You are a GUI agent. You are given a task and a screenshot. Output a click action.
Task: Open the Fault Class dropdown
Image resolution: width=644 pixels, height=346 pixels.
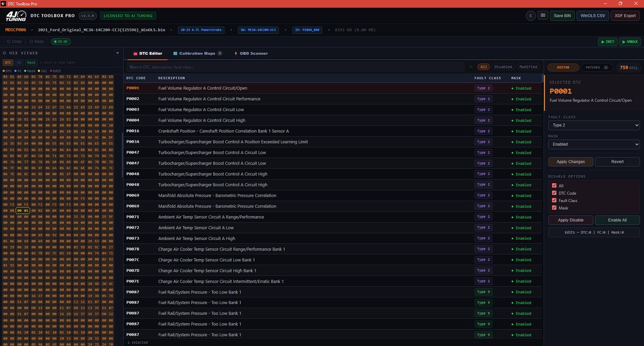tap(594, 125)
